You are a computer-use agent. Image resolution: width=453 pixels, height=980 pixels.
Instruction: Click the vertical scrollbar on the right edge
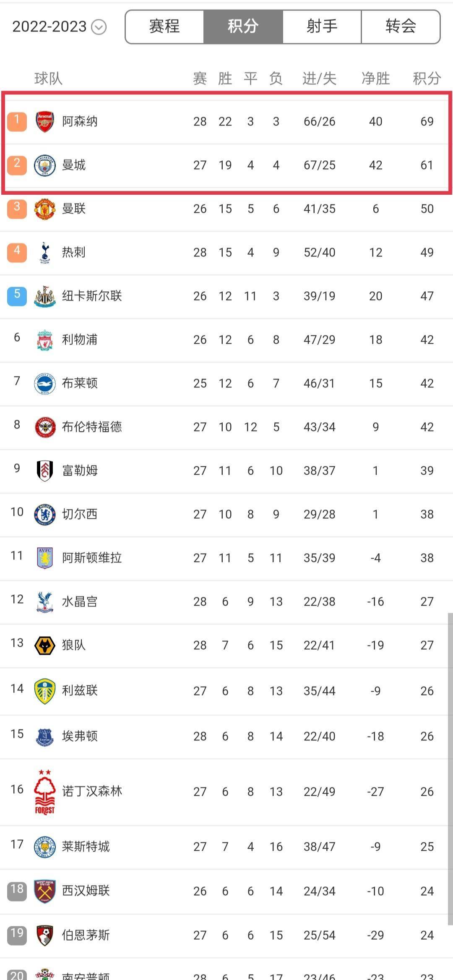tap(450, 769)
